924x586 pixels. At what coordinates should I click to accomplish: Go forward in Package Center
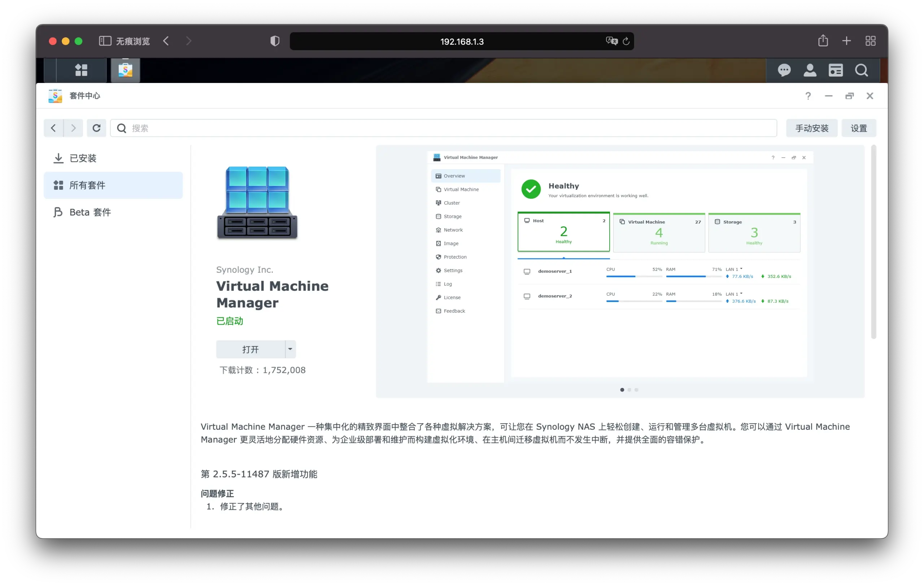click(73, 128)
